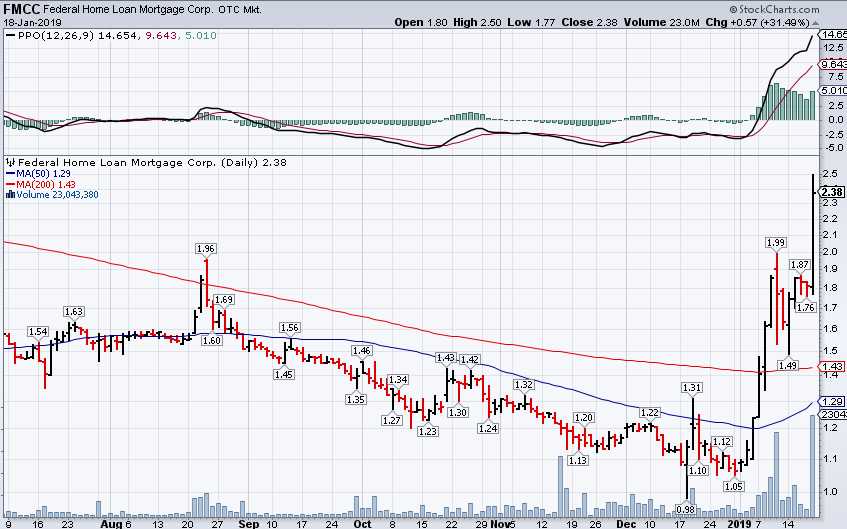Click the 1.99 January high price label
The width and height of the screenshot is (847, 529).
(x=775, y=242)
